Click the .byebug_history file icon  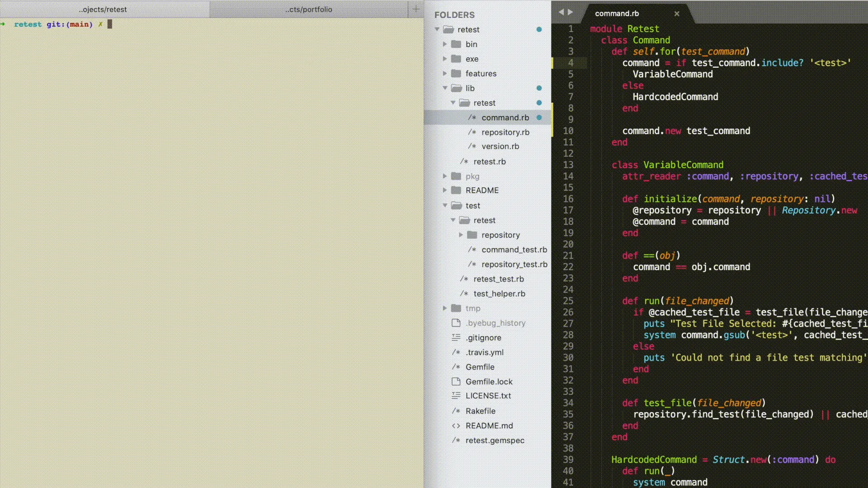[456, 323]
